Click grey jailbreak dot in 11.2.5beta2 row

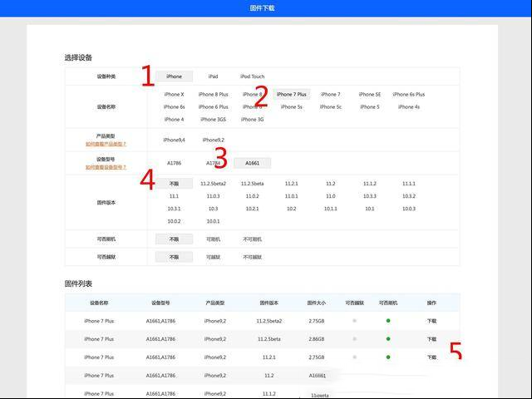[x=355, y=321]
